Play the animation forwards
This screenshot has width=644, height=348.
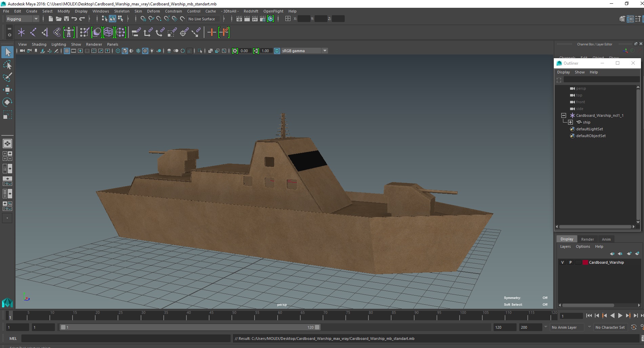[x=620, y=316]
